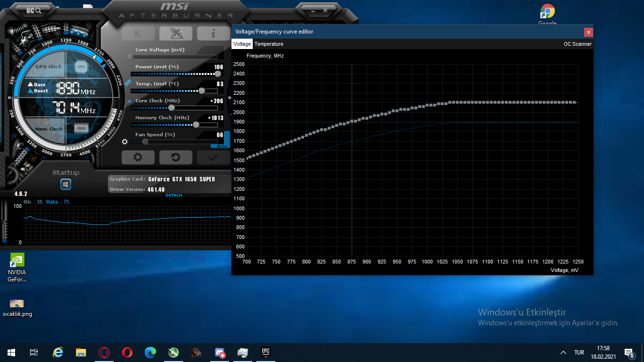644x362 pixels.
Task: Show hidden system tray icons
Action: (x=563, y=353)
